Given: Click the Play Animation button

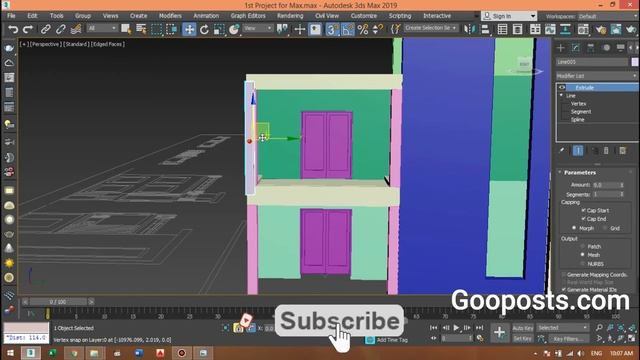Looking at the screenshot, I should pyautogui.click(x=456, y=328).
